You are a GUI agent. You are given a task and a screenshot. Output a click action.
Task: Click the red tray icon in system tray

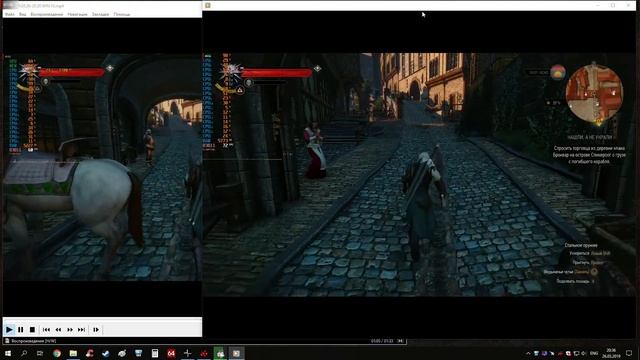[560, 353]
